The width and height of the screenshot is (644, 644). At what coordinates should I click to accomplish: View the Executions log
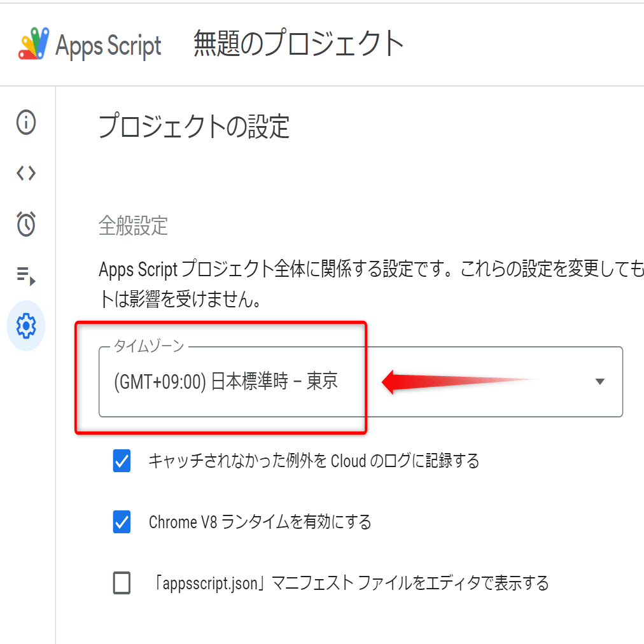pos(25,275)
